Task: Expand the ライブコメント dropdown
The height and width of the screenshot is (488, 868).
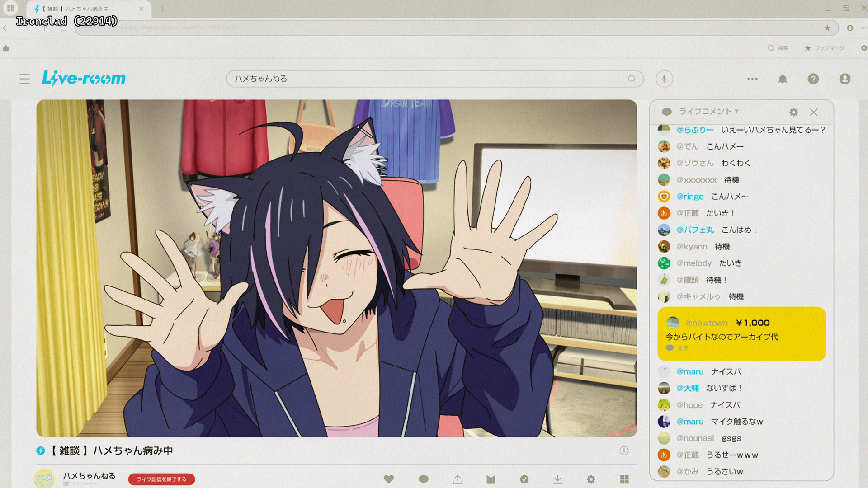Action: pos(708,111)
